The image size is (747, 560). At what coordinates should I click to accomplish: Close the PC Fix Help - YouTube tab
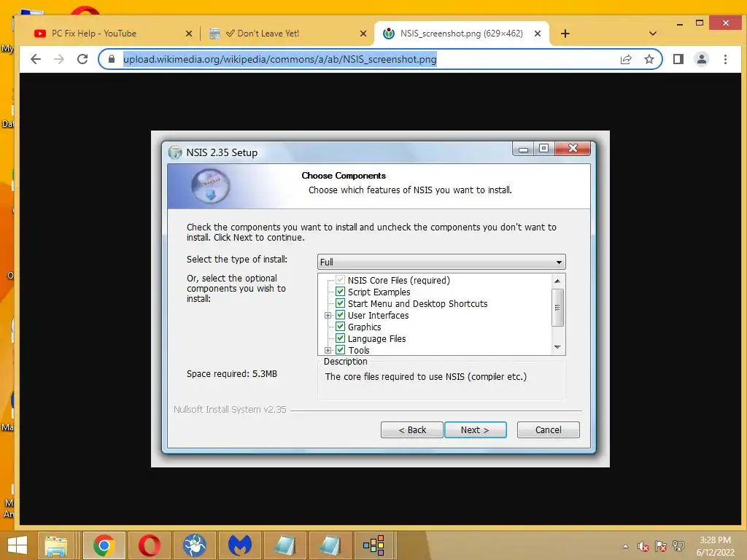pyautogui.click(x=189, y=34)
